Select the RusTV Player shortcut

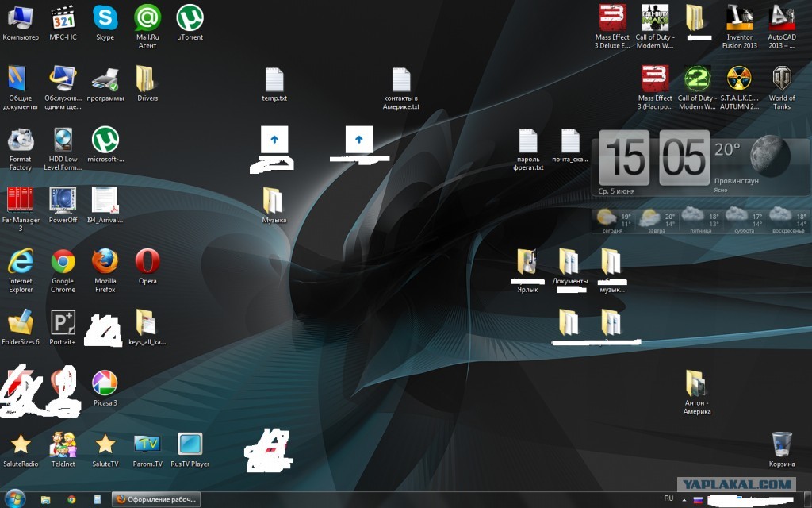tap(190, 445)
